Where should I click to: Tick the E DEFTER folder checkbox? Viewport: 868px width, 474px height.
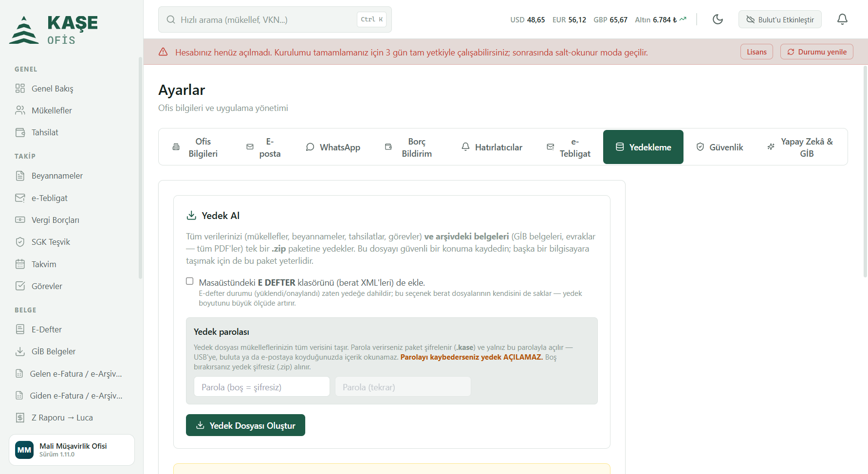coord(190,281)
